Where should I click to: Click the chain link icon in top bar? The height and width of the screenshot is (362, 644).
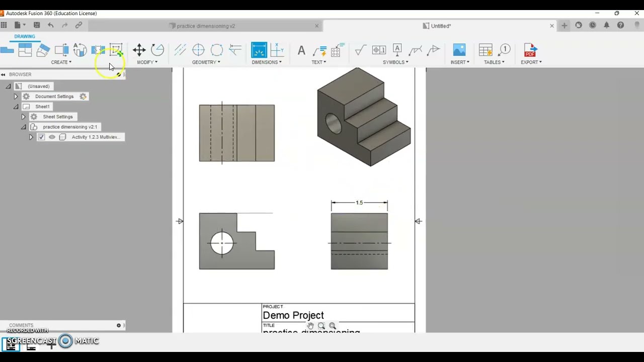point(79,25)
